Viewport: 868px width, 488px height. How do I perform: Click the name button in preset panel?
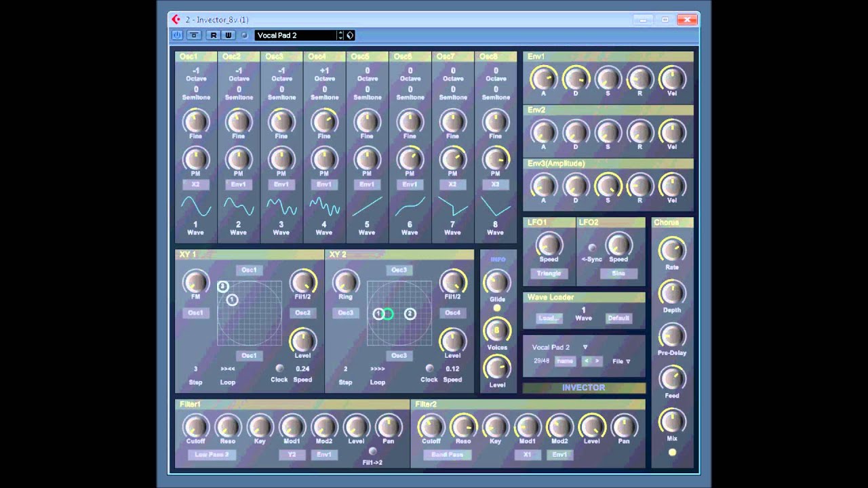pos(564,361)
